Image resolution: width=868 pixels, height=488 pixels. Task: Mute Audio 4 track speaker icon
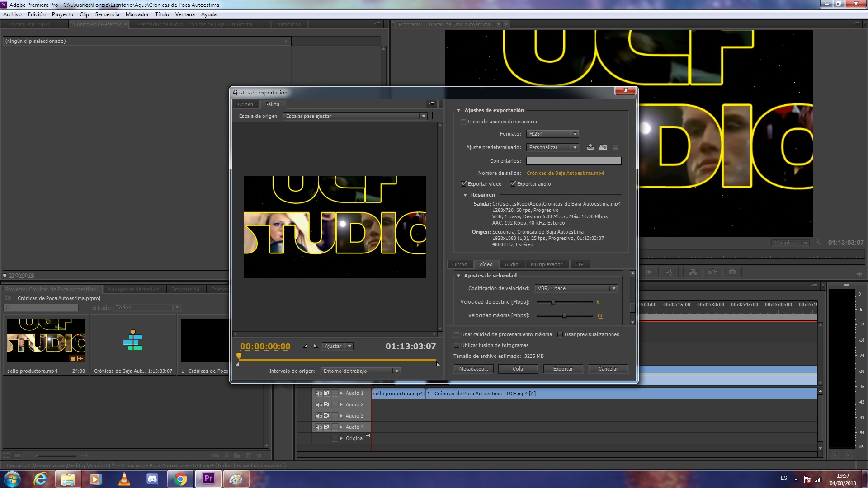(318, 427)
